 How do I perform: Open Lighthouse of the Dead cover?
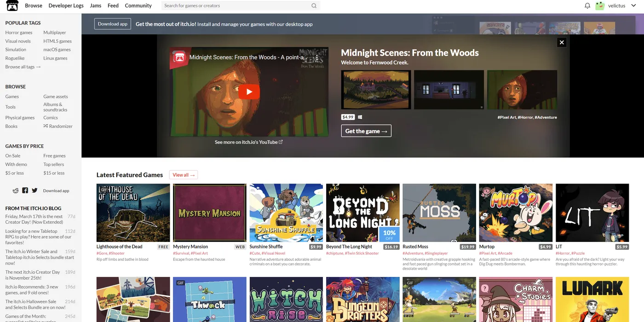coord(133,213)
